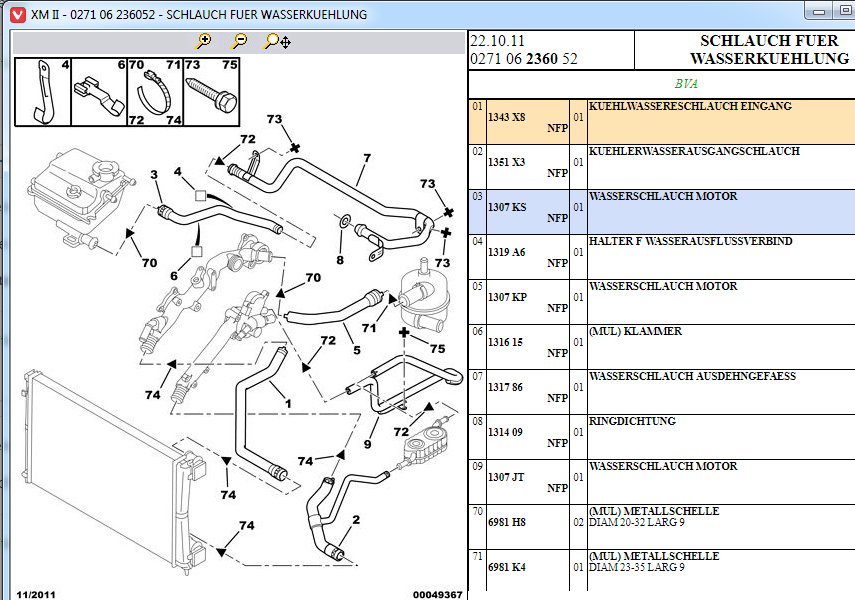Screen dimensions: 855x600
Task: Select the hose clamp thumbnail labeled 70-74
Action: pyautogui.click(x=155, y=92)
